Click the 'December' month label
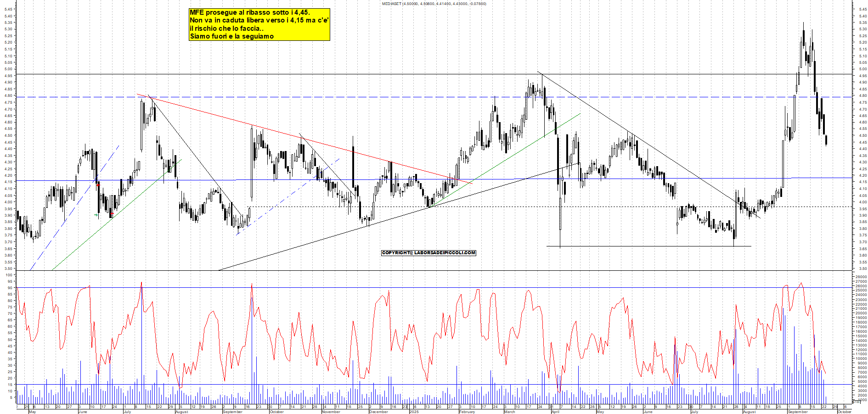This screenshot has height=414, width=868. click(378, 412)
